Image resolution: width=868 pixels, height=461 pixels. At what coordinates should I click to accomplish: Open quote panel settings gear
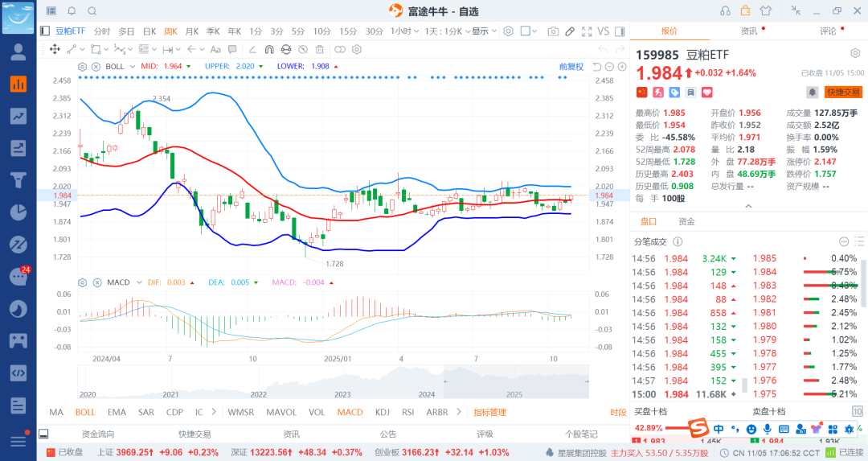(x=855, y=53)
